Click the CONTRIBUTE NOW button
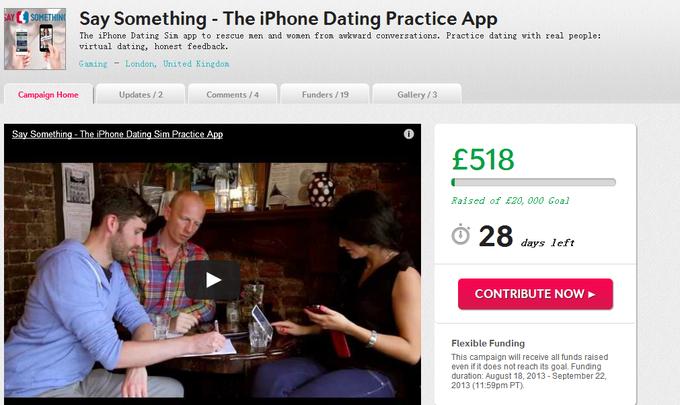The image size is (680, 405). [x=535, y=294]
